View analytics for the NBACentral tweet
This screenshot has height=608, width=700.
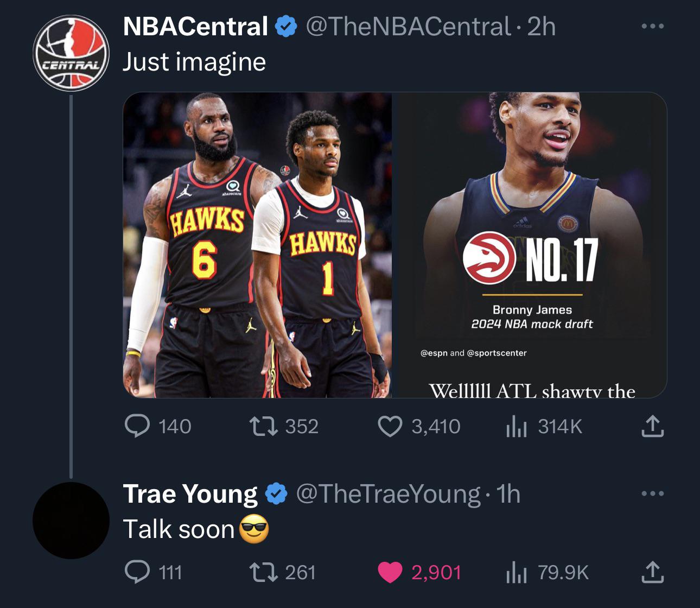(516, 426)
